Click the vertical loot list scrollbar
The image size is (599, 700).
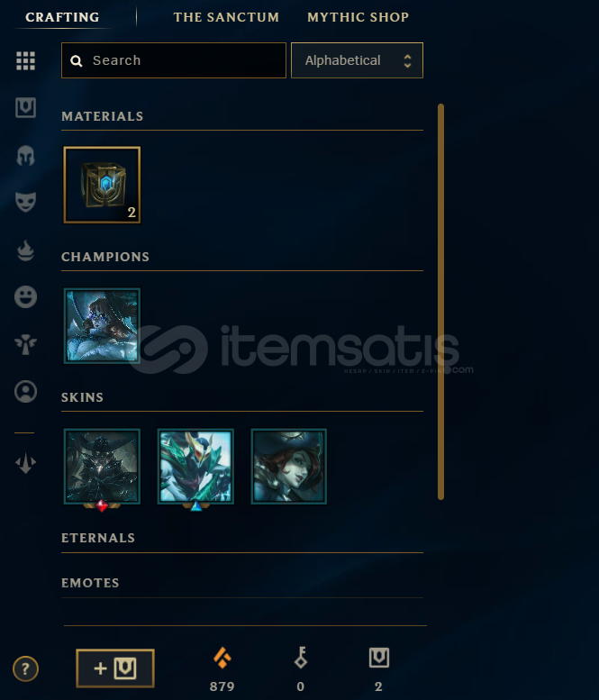441,302
